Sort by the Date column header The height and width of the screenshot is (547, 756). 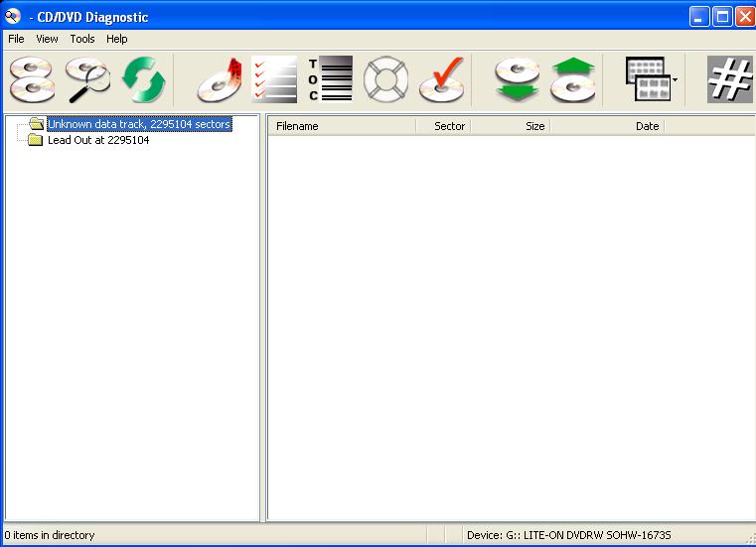pyautogui.click(x=608, y=126)
